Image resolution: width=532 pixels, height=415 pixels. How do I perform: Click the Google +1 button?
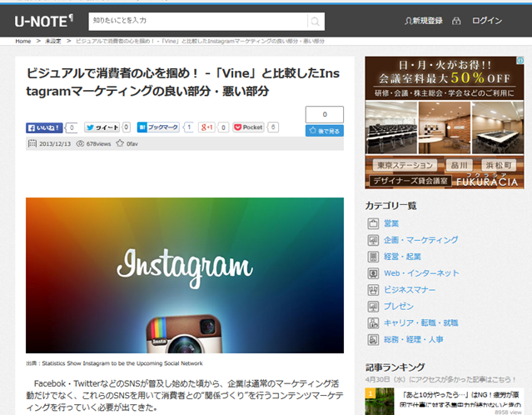pos(206,127)
